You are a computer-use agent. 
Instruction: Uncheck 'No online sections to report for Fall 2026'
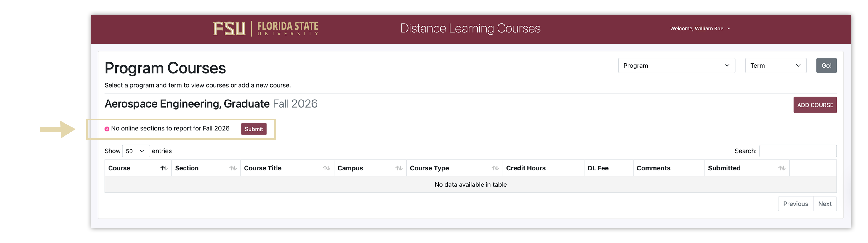point(107,129)
